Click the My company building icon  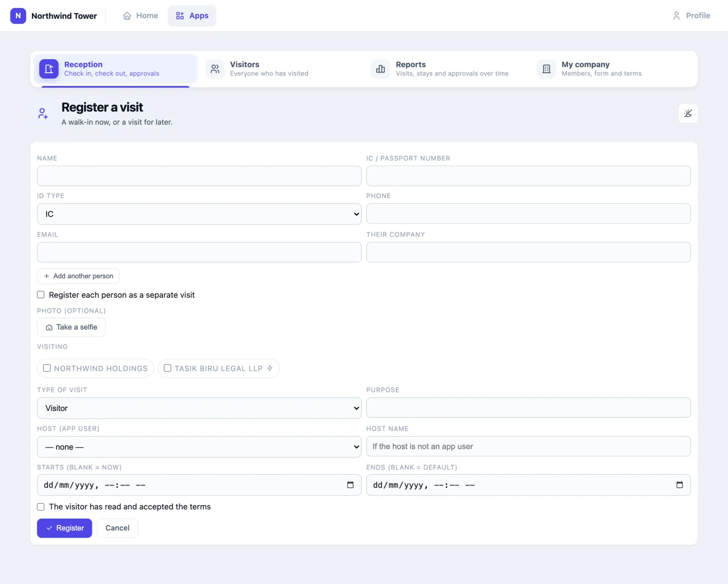[x=546, y=69]
